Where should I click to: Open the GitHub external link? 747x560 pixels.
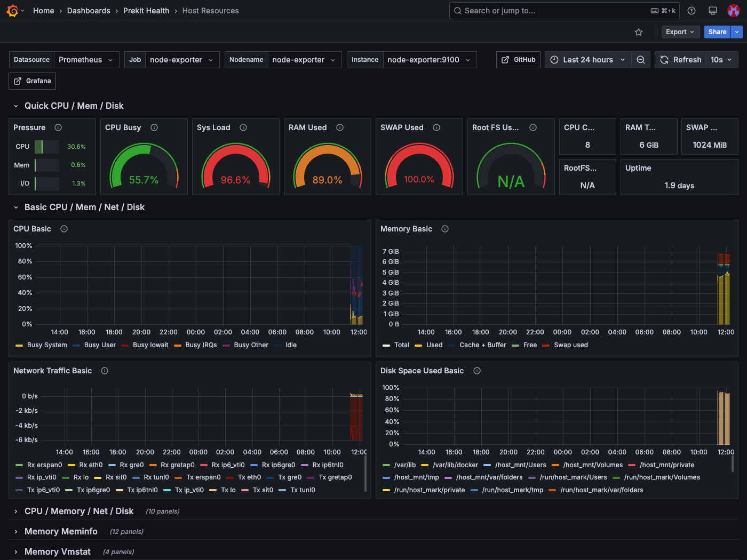coord(518,60)
